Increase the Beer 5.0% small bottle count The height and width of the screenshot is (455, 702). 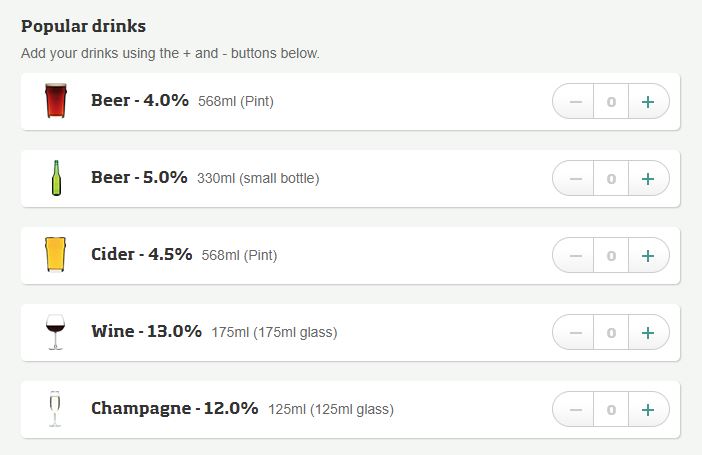pos(648,178)
